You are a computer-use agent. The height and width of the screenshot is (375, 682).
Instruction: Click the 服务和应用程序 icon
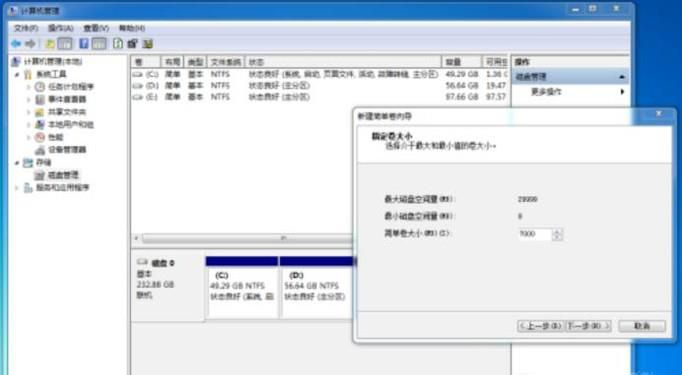27,188
